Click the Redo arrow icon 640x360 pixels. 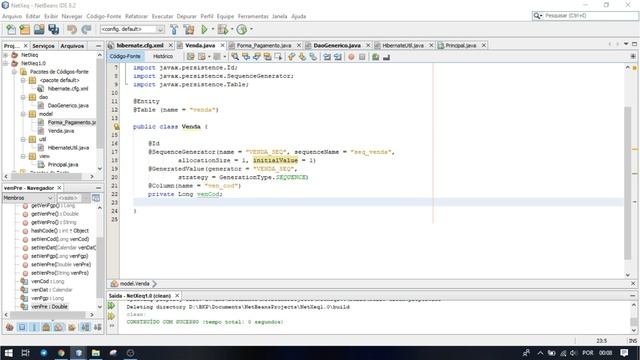(86, 29)
